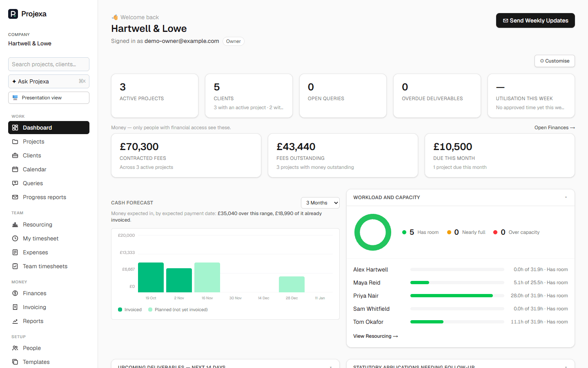Click Priya Nair's workload progress bar

coord(457,296)
